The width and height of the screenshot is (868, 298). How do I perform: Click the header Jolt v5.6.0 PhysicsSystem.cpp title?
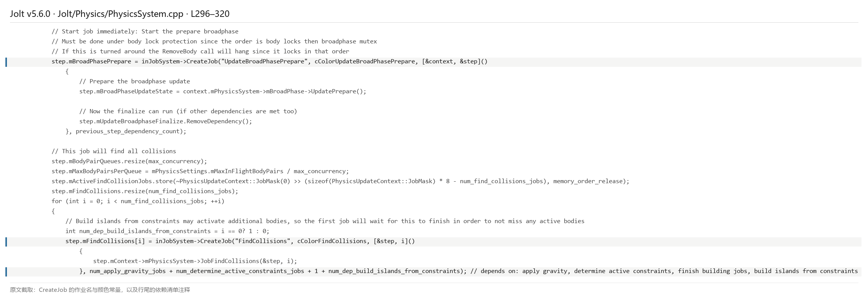pos(120,14)
